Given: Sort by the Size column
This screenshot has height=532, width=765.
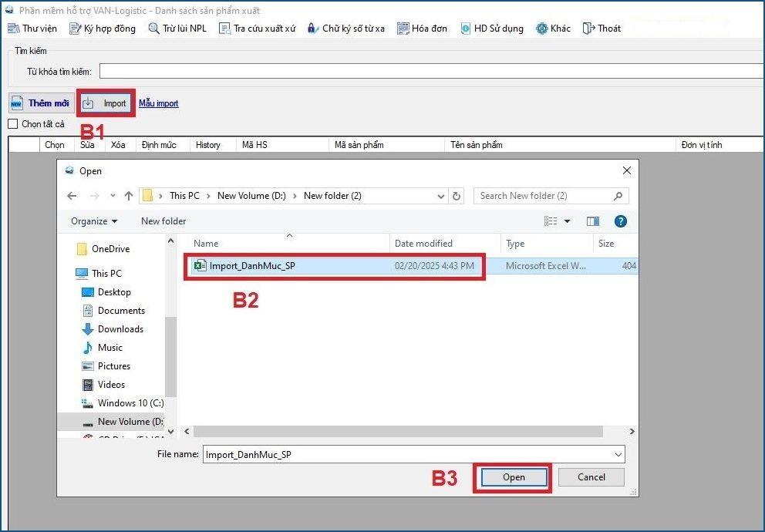Looking at the screenshot, I should pyautogui.click(x=615, y=244).
